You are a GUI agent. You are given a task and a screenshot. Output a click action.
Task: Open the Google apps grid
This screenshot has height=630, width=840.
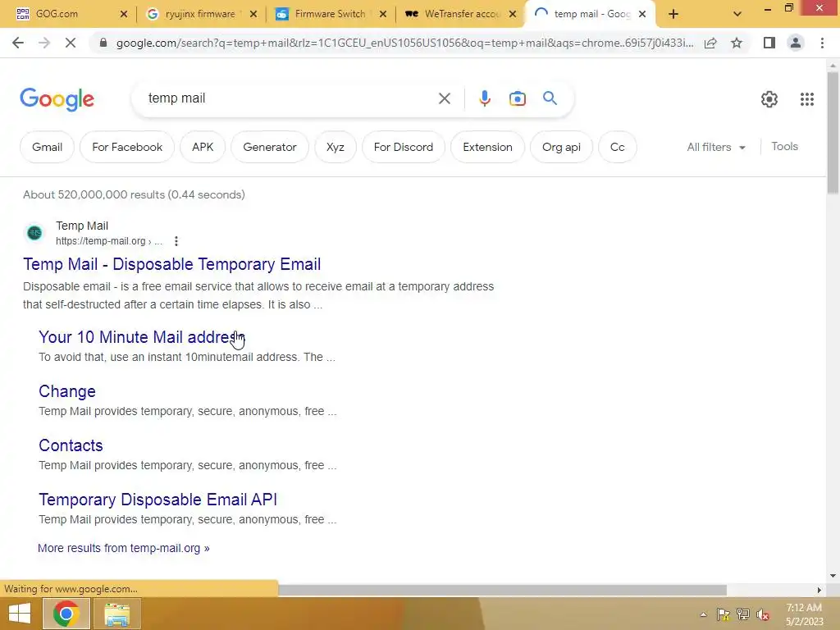[807, 99]
